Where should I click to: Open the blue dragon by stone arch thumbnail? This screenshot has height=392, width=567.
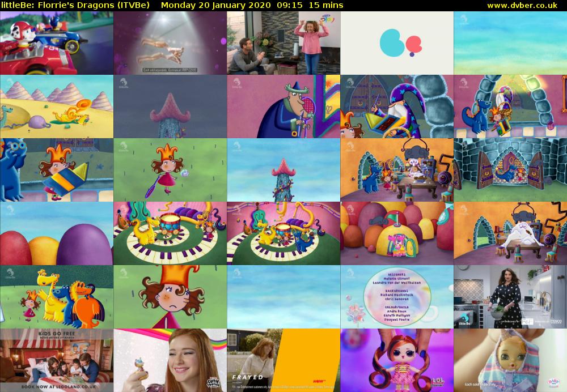(510, 106)
